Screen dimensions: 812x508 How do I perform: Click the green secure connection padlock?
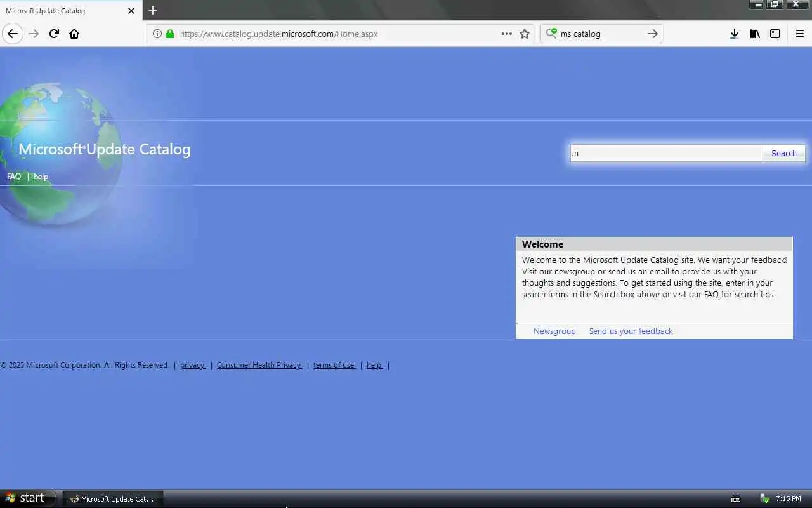(170, 34)
